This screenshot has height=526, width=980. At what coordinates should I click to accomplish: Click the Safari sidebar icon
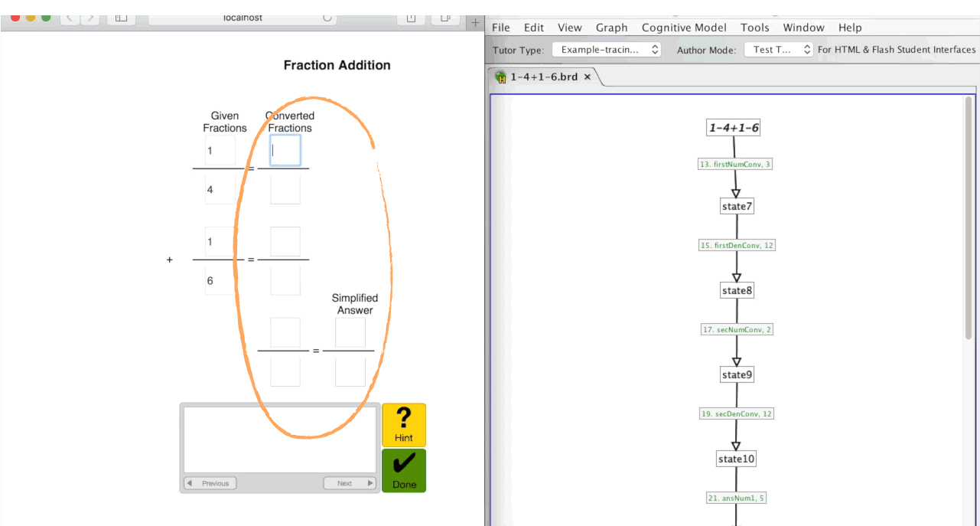[120, 19]
